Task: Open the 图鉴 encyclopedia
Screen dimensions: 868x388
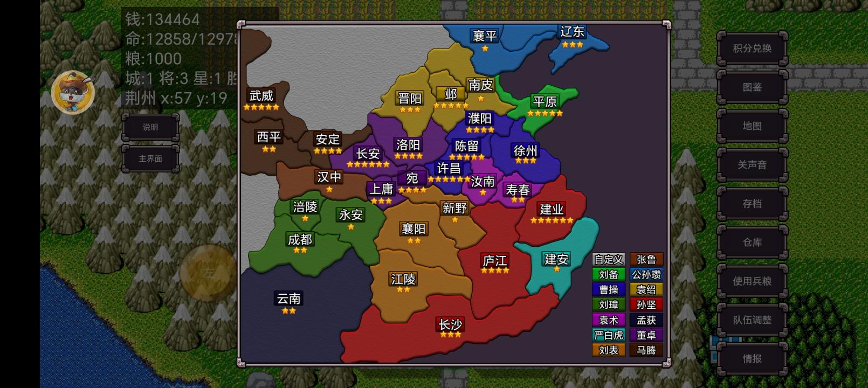Action: (x=752, y=87)
